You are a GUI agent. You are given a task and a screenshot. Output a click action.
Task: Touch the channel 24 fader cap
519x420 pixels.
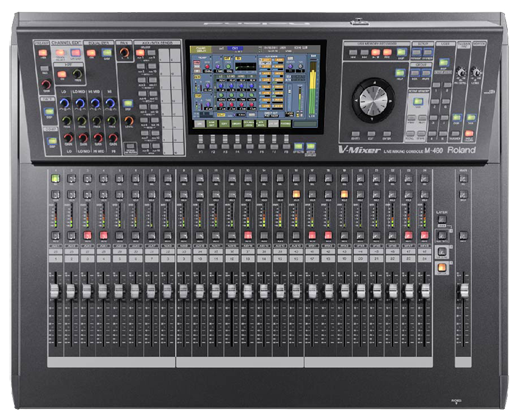(x=425, y=291)
